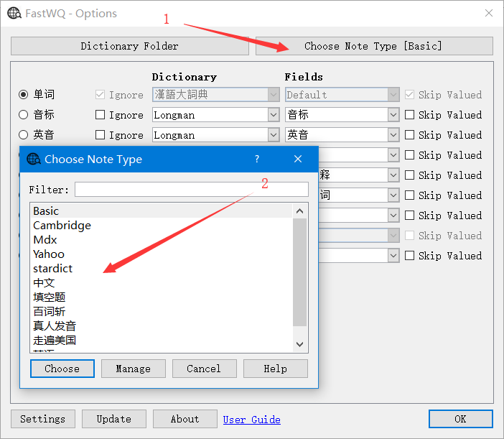Open the Dictionary Folder button
Image resolution: width=504 pixels, height=439 pixels.
point(129,46)
